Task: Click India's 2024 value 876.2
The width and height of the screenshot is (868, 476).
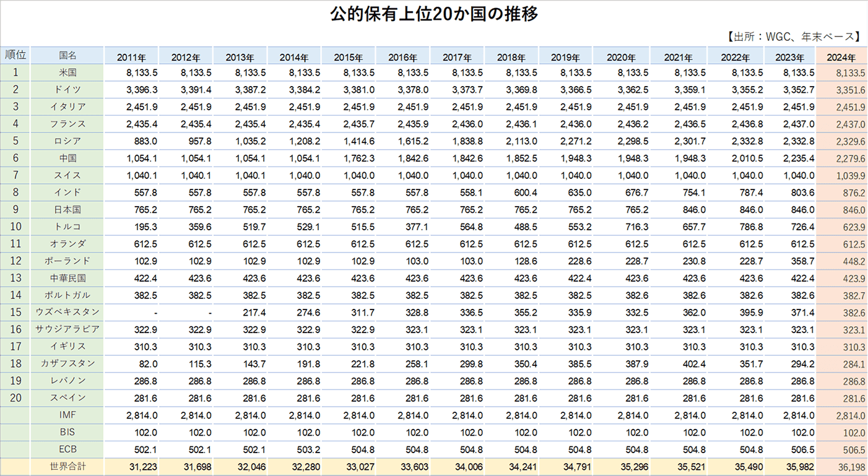Action: pos(853,193)
